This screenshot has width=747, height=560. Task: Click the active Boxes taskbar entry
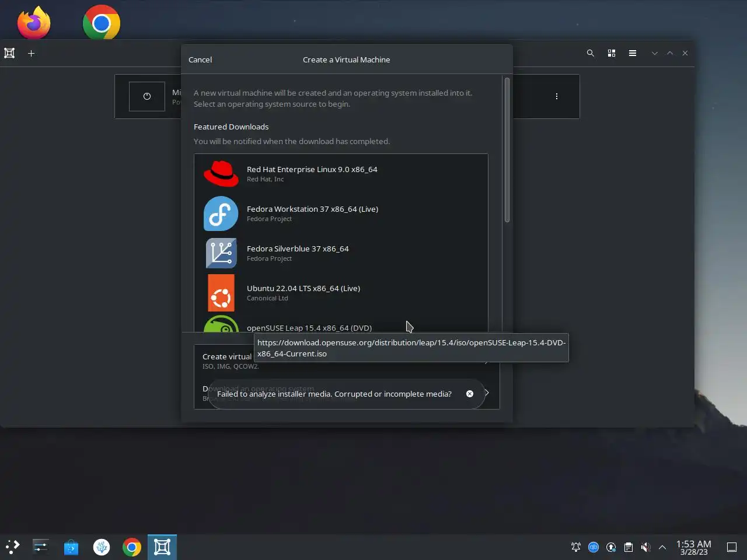(162, 547)
